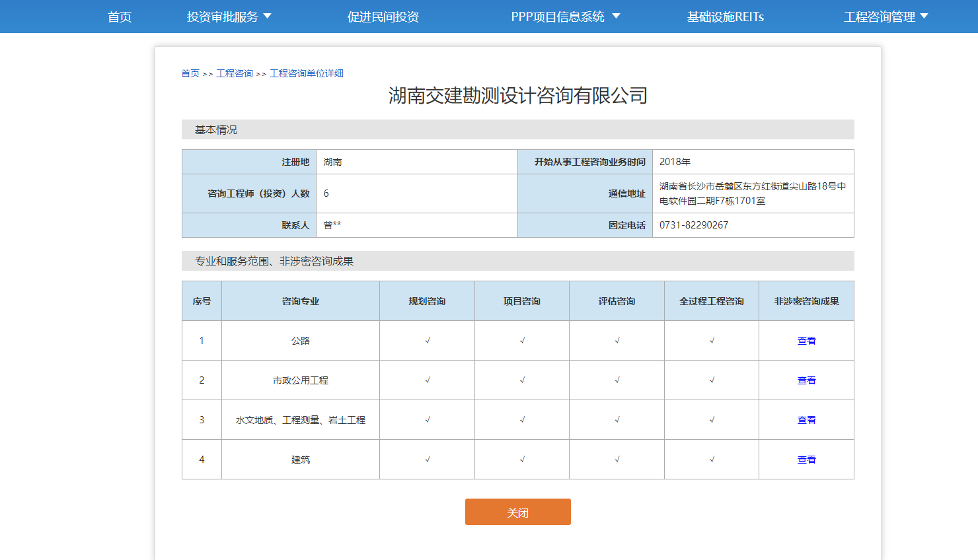Open the 基础设施REITs navigation item
Viewport: 978px width, 560px height.
724,17
